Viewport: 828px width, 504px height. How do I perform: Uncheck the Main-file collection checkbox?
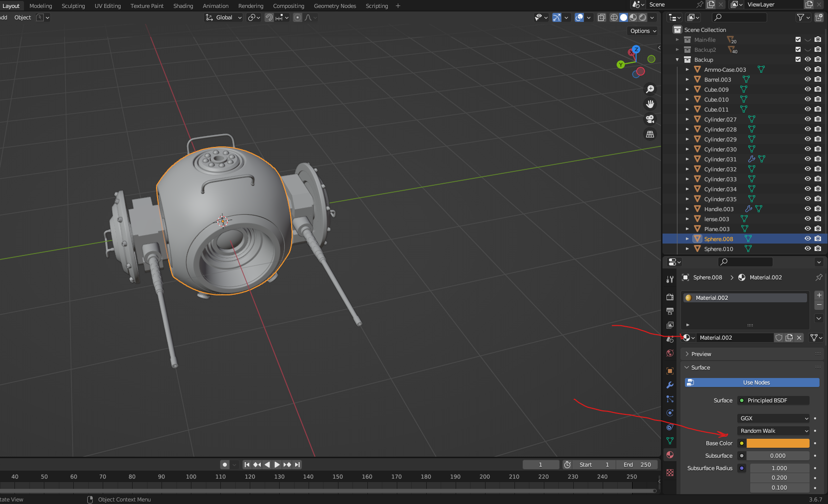pyautogui.click(x=798, y=40)
